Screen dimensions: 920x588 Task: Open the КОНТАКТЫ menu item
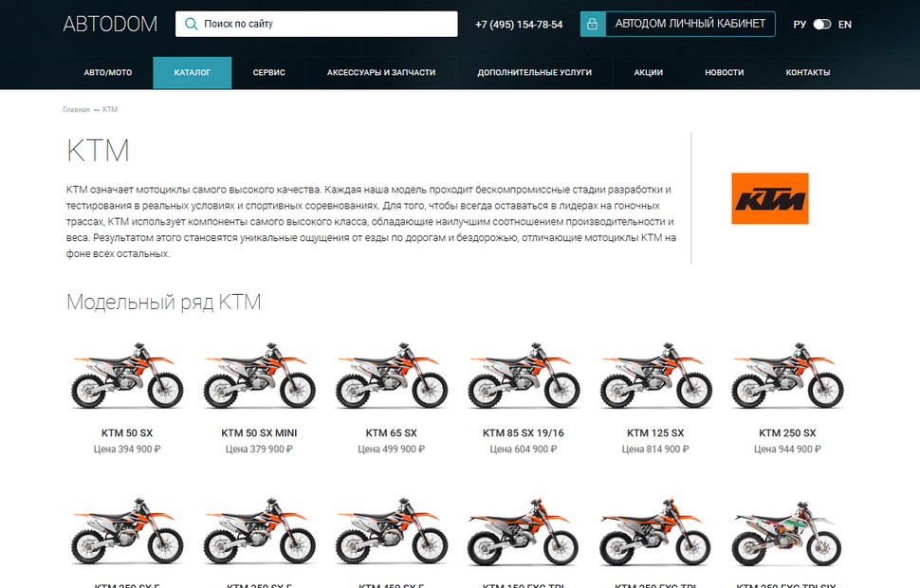tap(808, 73)
